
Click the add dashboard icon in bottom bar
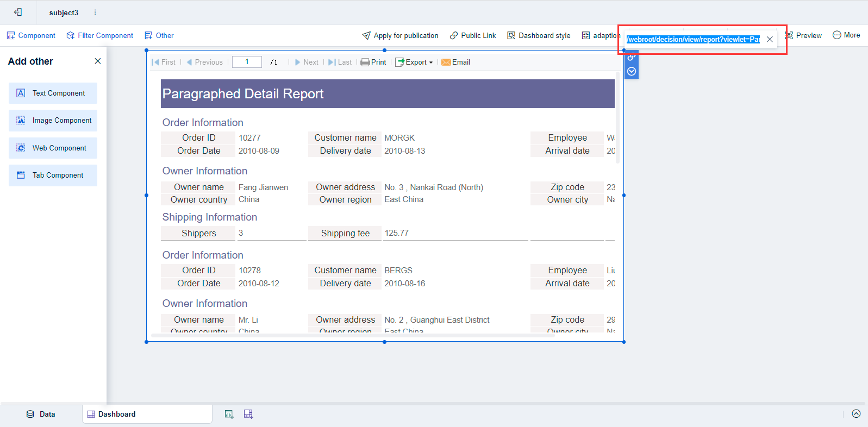248,414
